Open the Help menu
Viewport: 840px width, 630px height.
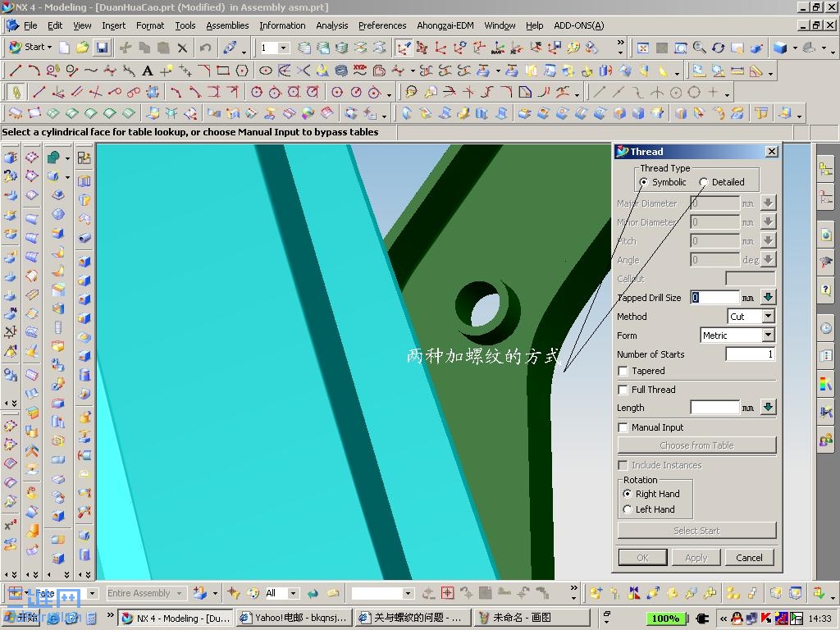[534, 25]
